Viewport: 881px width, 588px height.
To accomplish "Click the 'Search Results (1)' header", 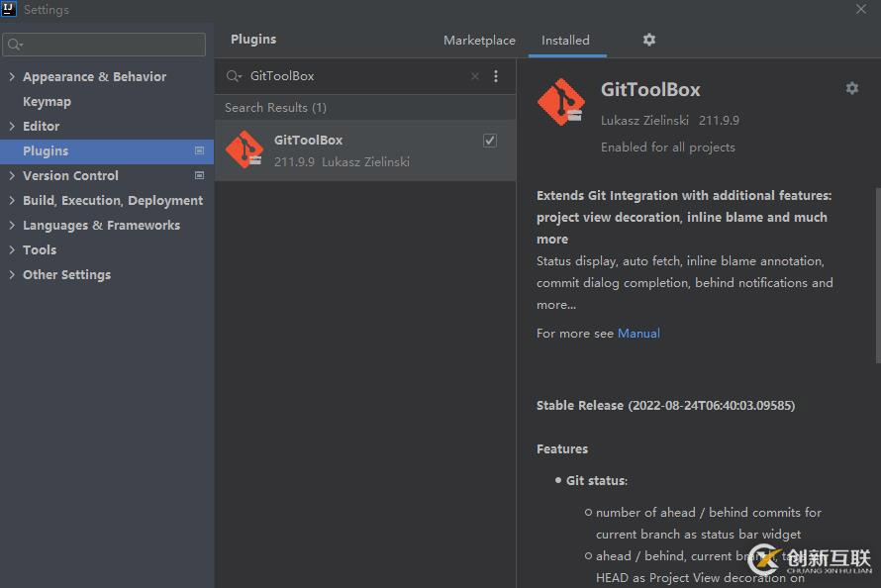I will [275, 107].
